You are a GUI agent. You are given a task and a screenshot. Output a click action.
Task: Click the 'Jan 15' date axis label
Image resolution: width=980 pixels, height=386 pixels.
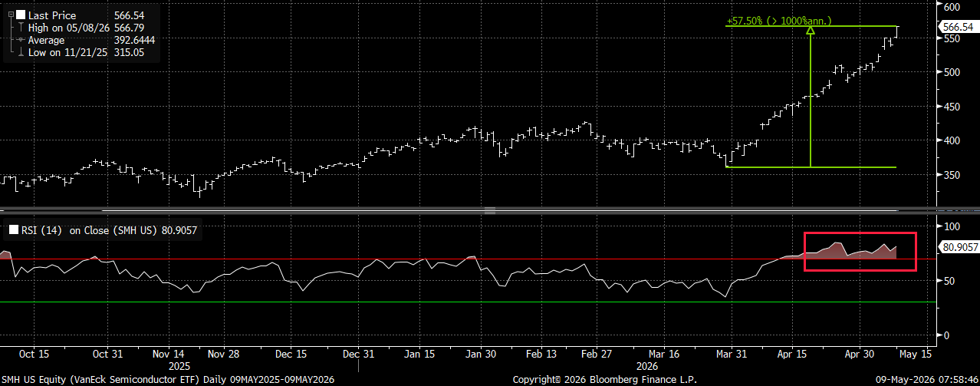pyautogui.click(x=420, y=355)
